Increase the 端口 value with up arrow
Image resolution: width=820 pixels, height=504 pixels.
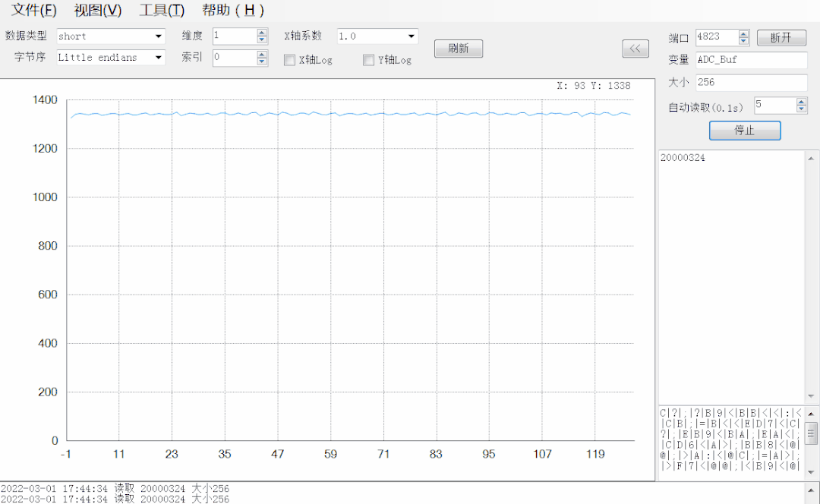(743, 33)
